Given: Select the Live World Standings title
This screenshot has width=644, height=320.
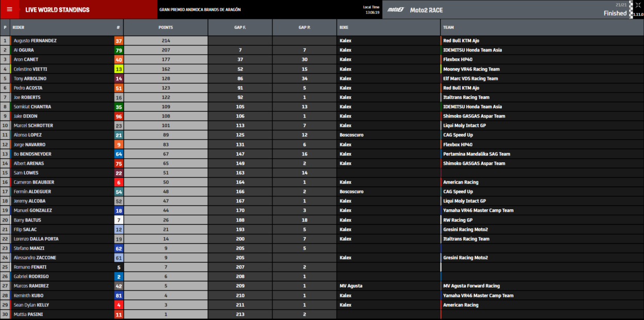Looking at the screenshot, I should coord(57,10).
